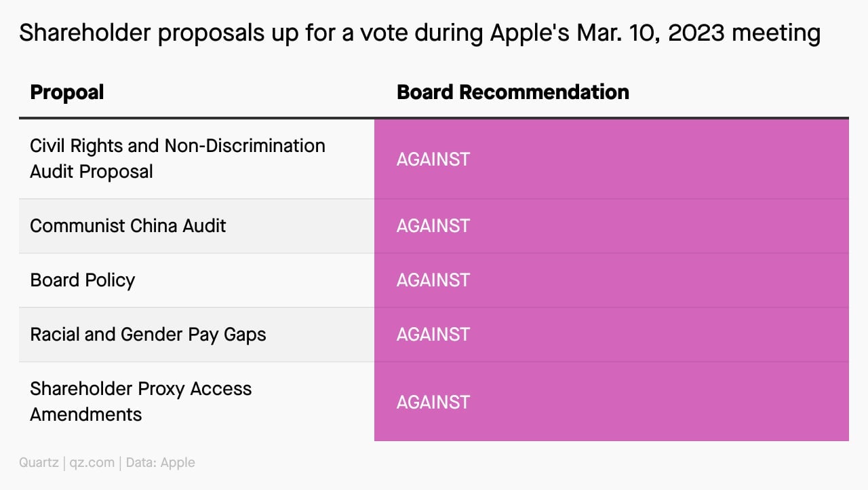This screenshot has width=868, height=490.
Task: Click the words Audit Proposal in first row
Action: point(92,172)
